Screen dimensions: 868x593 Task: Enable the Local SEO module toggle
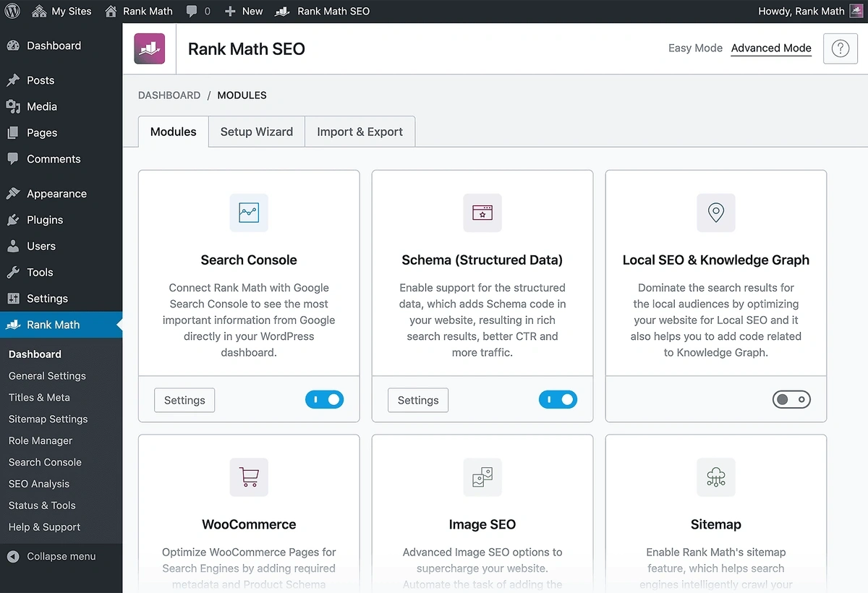[x=791, y=399]
